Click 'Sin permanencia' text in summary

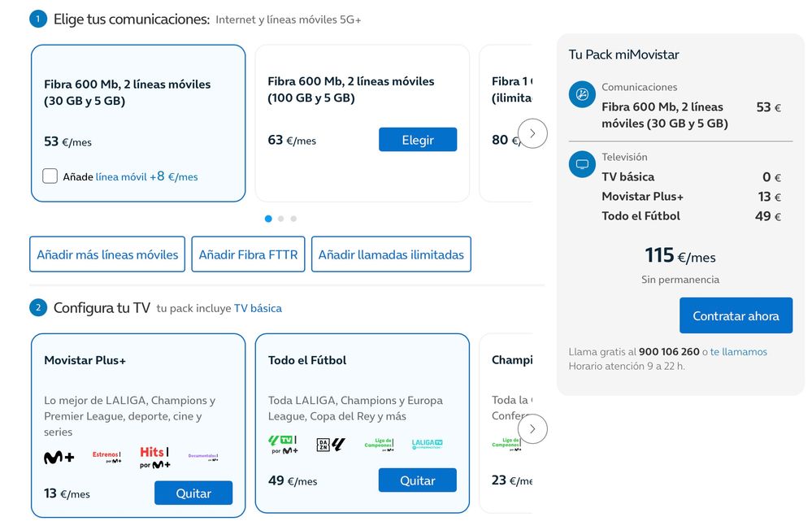[x=680, y=280]
